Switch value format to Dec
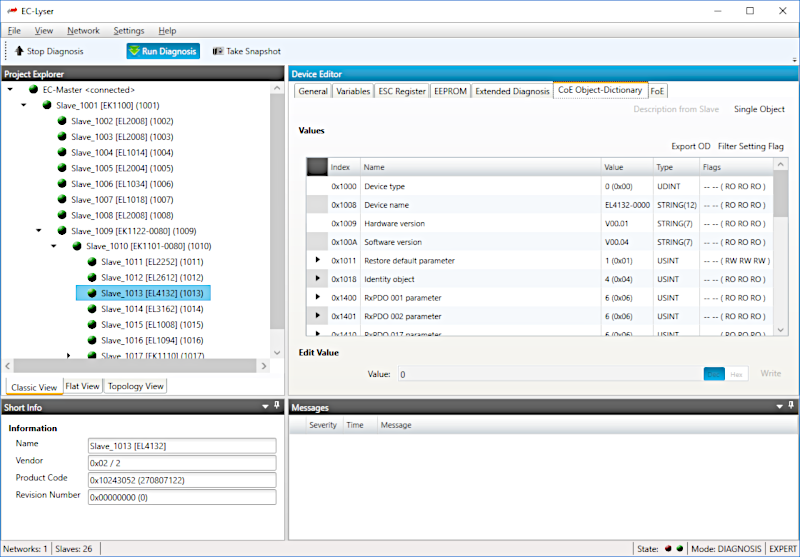 [713, 374]
